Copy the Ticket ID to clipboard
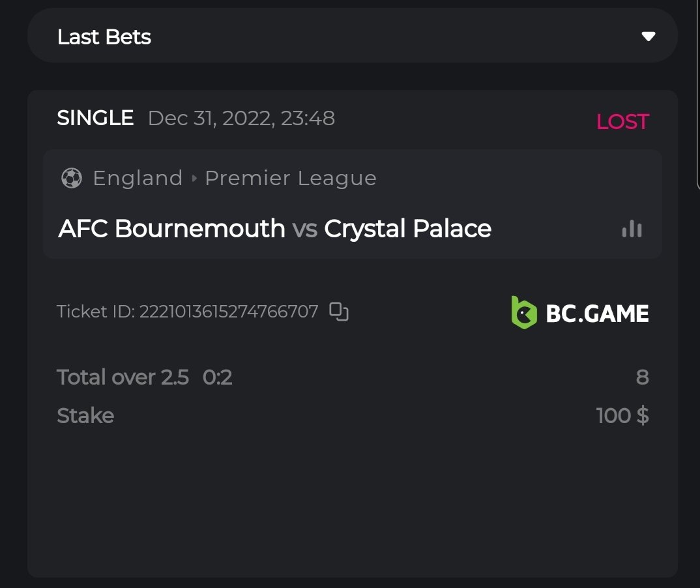 [x=339, y=312]
